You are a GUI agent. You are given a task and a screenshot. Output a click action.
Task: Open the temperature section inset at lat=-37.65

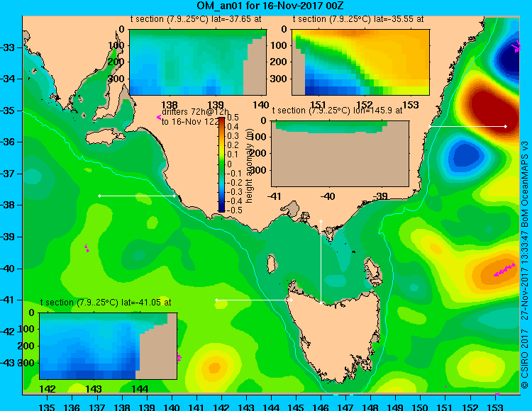[x=198, y=62]
